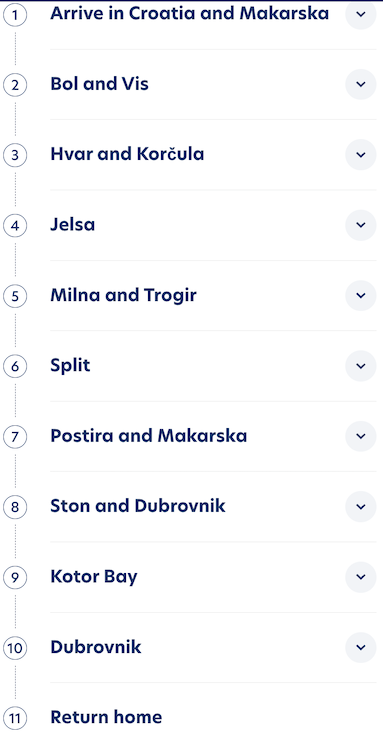Click the day 11 circle number icon

pos(15,719)
